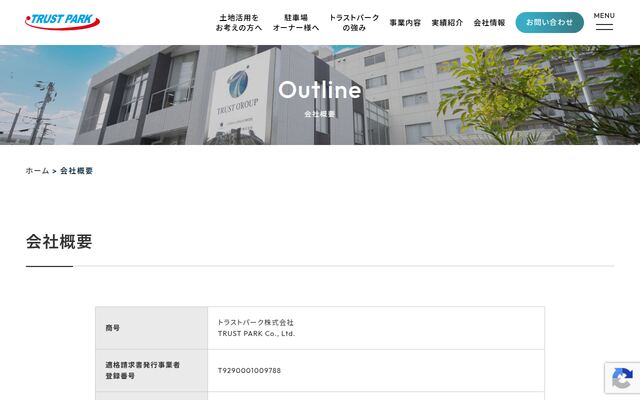Click the お問い合わせ contact button
This screenshot has height=400, width=640.
pos(549,22)
